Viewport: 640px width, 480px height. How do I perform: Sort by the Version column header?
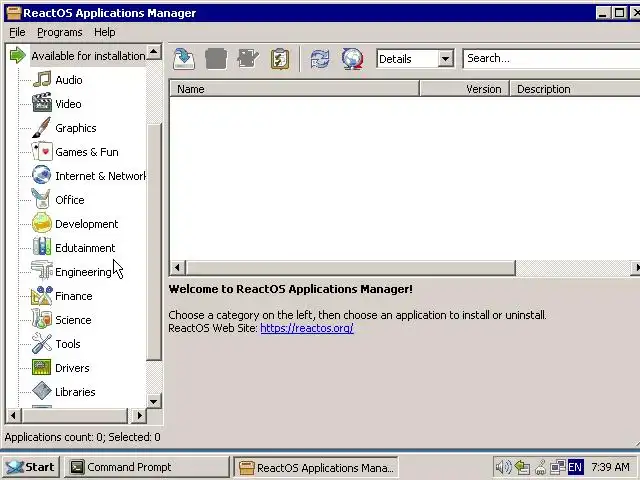coord(464,89)
